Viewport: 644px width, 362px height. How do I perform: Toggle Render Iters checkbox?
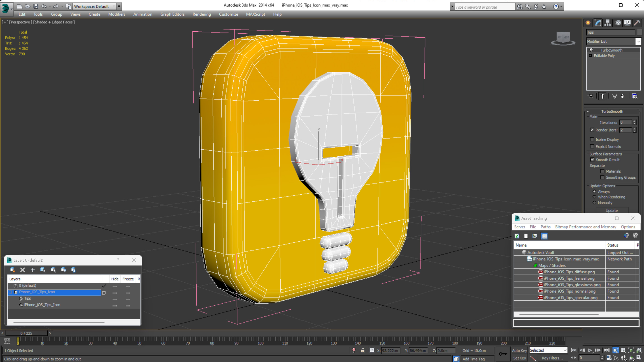592,130
